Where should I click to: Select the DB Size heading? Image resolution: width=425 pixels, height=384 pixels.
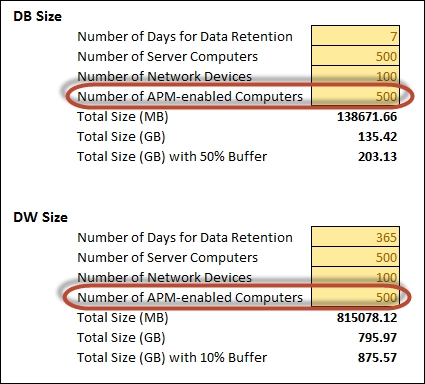tap(37, 16)
